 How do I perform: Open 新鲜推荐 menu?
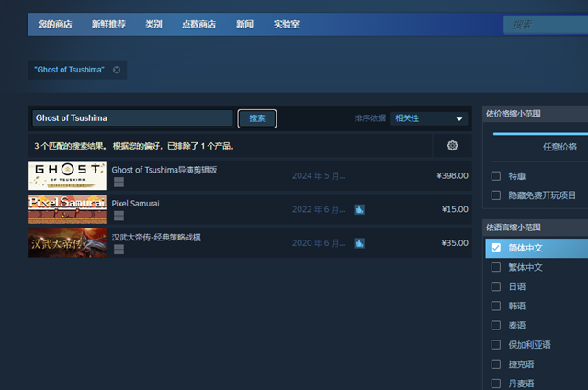click(108, 25)
